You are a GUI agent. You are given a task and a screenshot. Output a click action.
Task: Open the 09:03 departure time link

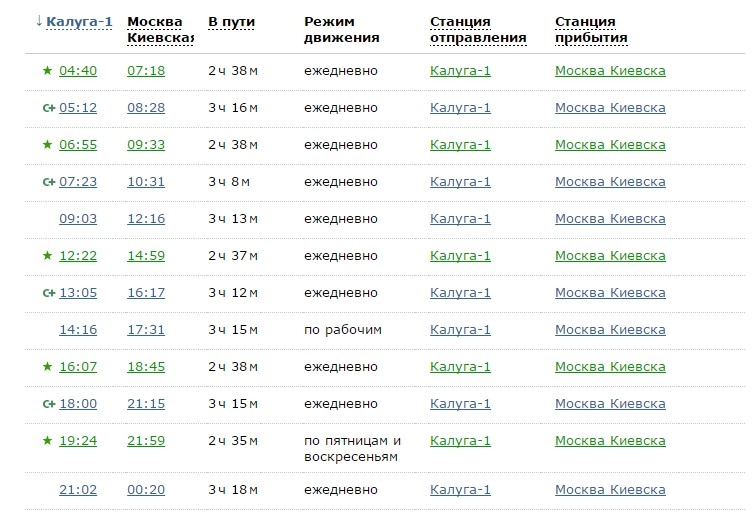tap(78, 219)
